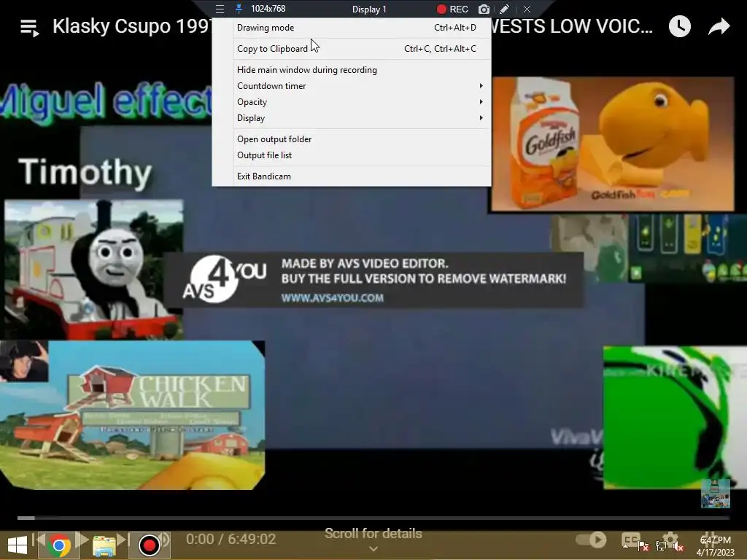The width and height of the screenshot is (747, 560).
Task: Click the 0:00 / 6:49:02 time display
Action: click(x=231, y=539)
